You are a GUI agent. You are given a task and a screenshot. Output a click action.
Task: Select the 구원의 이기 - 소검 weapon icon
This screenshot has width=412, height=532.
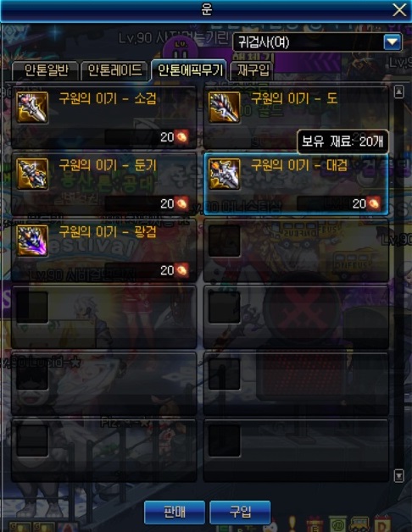coord(32,108)
